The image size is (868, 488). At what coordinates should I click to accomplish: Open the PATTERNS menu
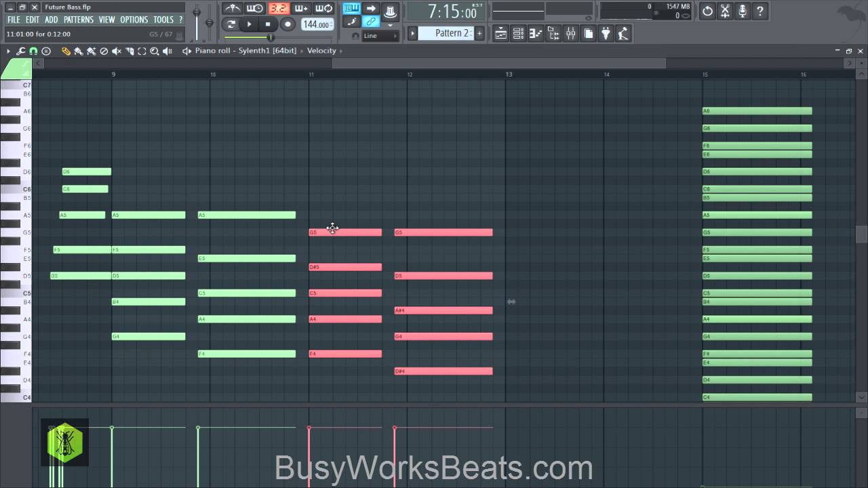[79, 20]
